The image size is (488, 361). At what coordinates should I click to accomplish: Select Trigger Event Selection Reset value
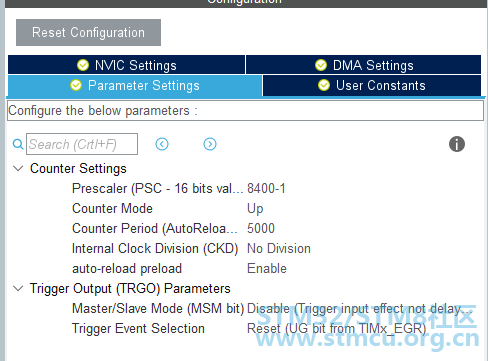click(337, 329)
